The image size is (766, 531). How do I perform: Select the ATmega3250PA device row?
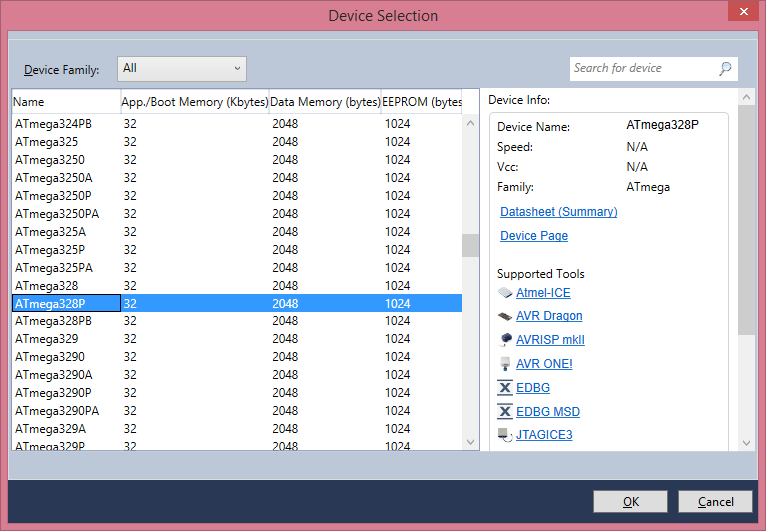(x=237, y=213)
